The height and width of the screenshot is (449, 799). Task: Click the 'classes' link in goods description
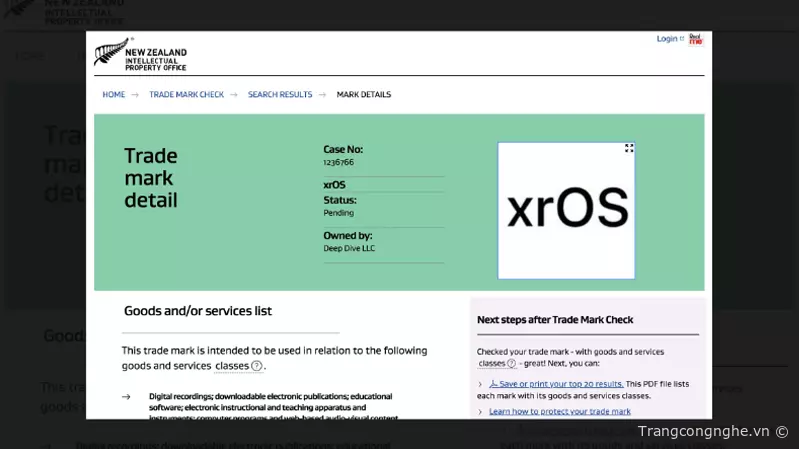pos(232,366)
